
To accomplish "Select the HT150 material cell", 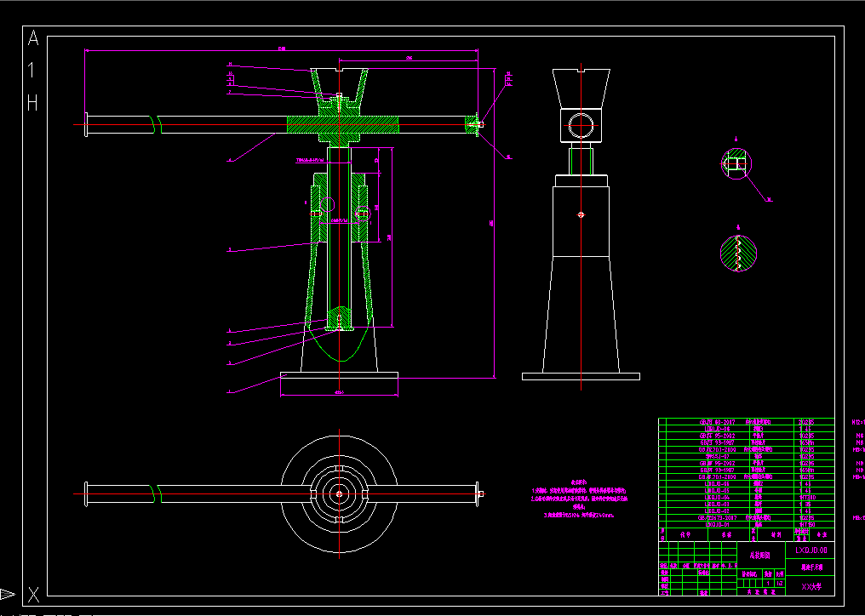I will pyautogui.click(x=807, y=524).
